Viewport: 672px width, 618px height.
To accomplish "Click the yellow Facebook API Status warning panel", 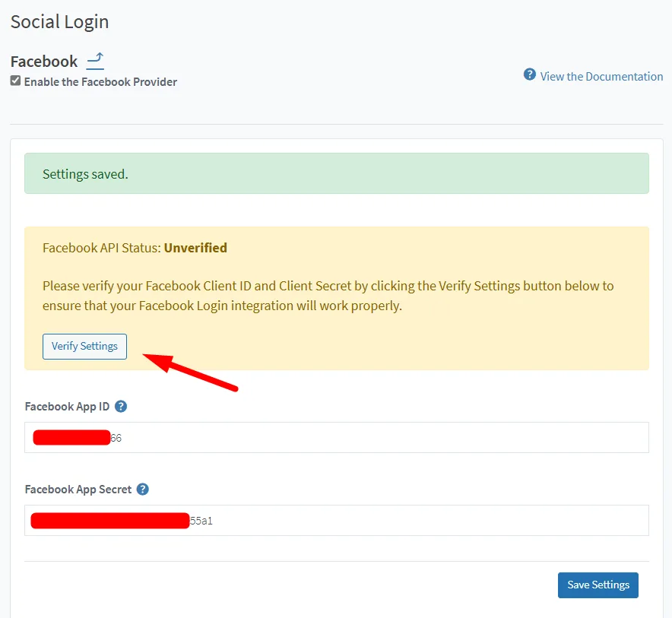I will [336, 297].
